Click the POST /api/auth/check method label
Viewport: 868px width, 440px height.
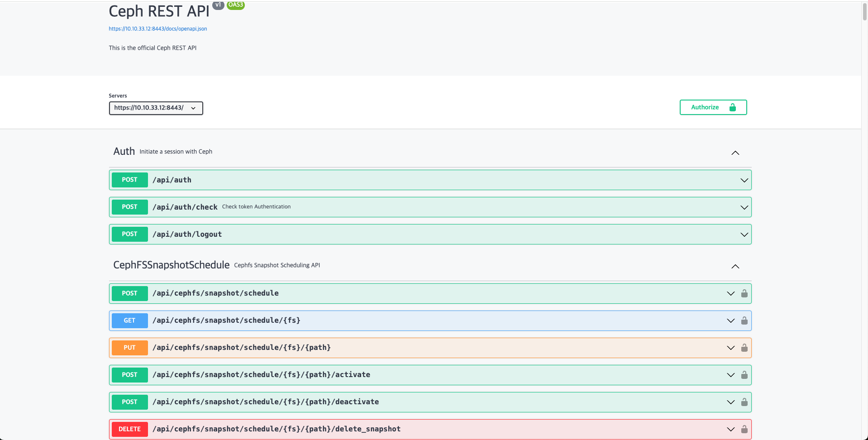coord(129,207)
